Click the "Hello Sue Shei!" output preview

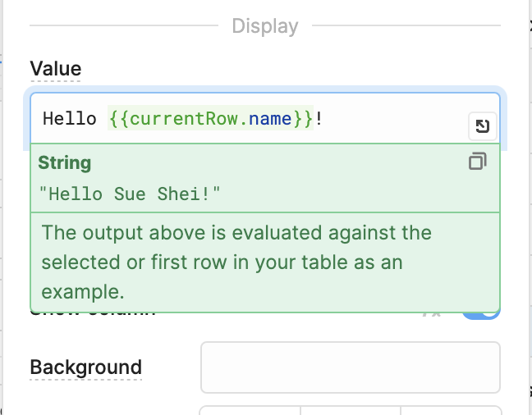[130, 194]
